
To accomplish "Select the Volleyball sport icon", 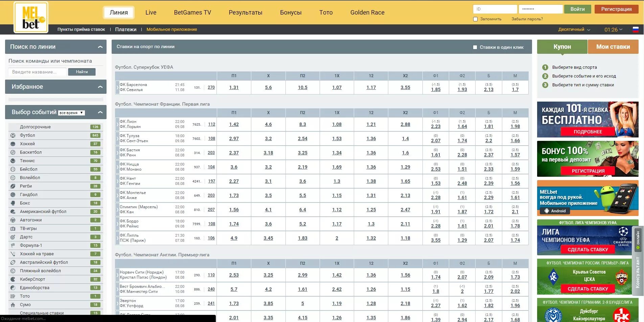I will (x=13, y=178).
